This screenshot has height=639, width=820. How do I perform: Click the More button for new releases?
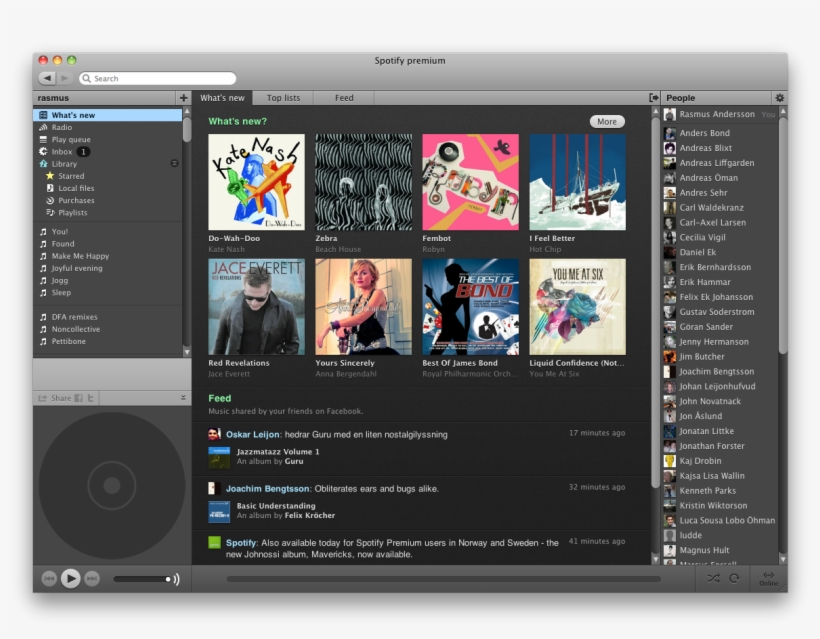click(606, 122)
